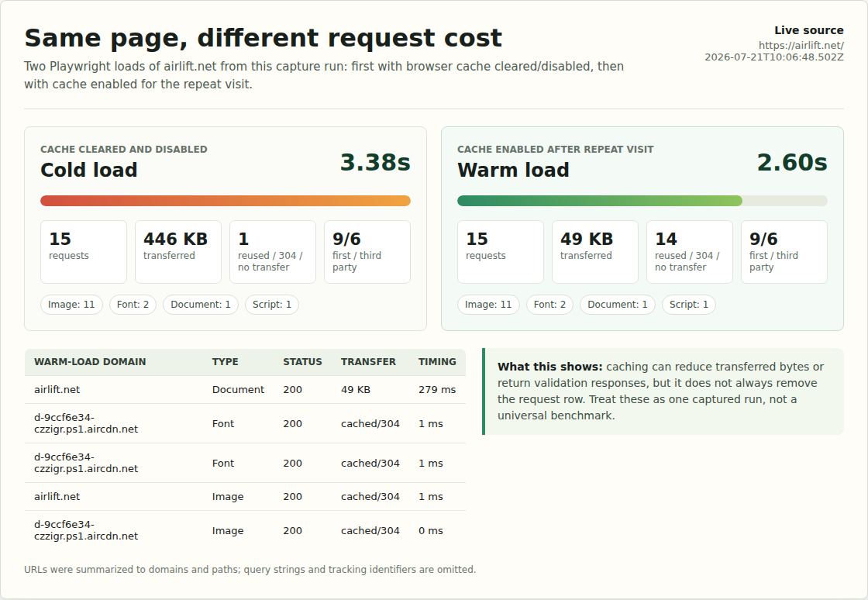Click the '15 requests' card in Warm load
868x600 pixels.
[501, 252]
